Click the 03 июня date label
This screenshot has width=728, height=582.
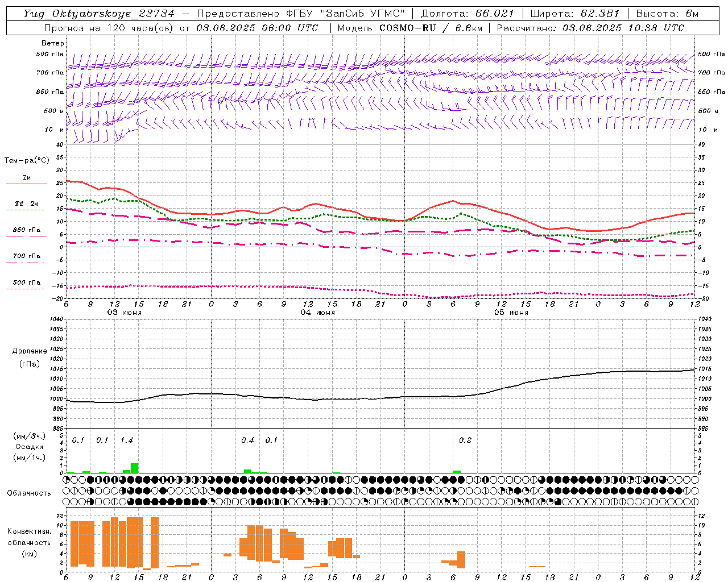pyautogui.click(x=125, y=313)
